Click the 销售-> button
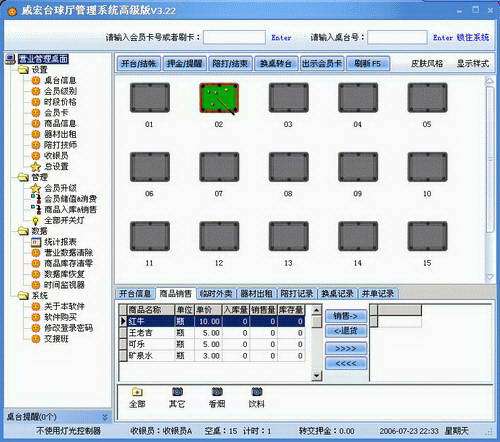 coord(346,316)
